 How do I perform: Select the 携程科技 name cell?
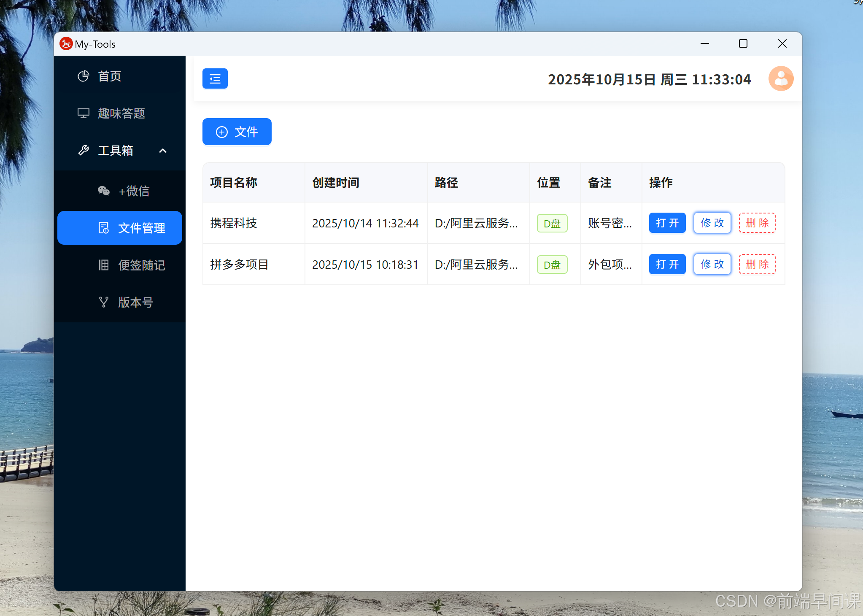tap(254, 223)
